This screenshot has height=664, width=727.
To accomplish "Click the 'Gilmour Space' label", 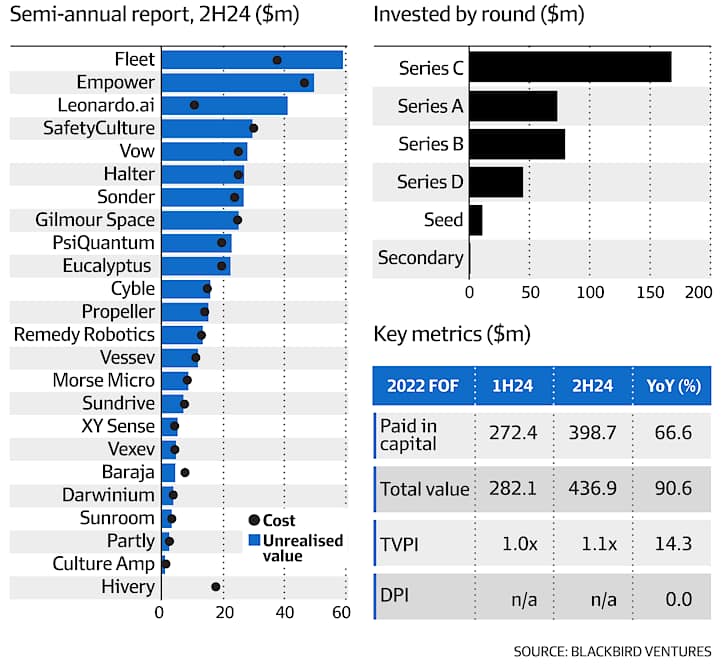I will [x=95, y=220].
